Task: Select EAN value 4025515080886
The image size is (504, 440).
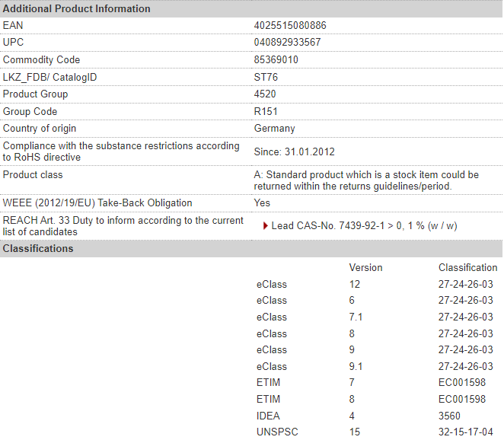Action: tap(290, 25)
